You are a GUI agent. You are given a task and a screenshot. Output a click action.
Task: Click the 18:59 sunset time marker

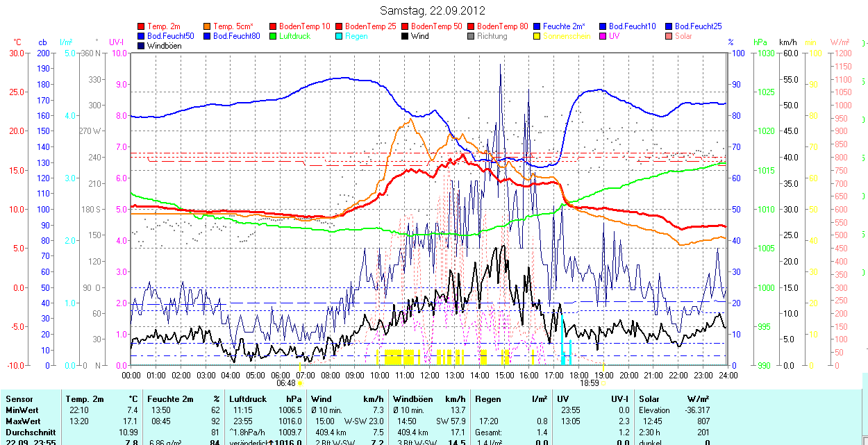[x=589, y=383]
